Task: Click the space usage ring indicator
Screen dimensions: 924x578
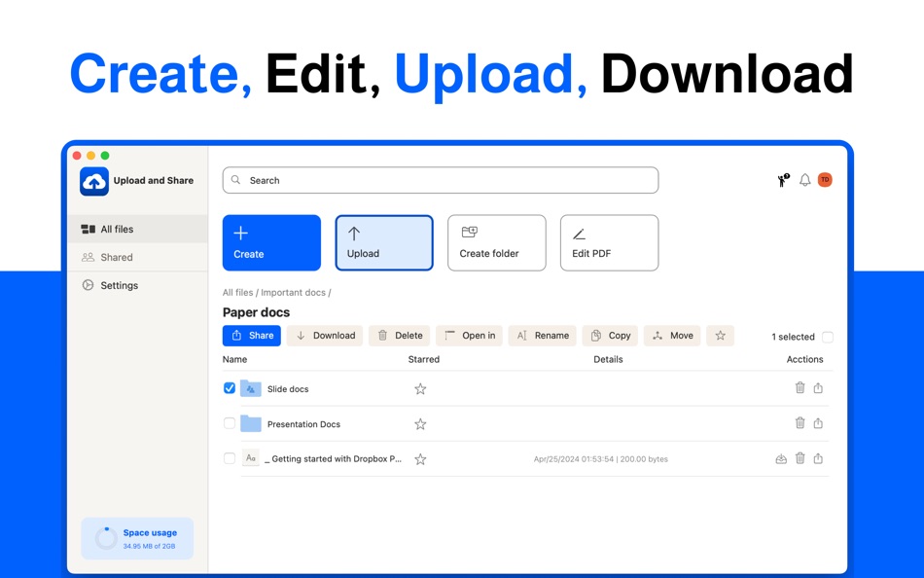Action: click(106, 538)
